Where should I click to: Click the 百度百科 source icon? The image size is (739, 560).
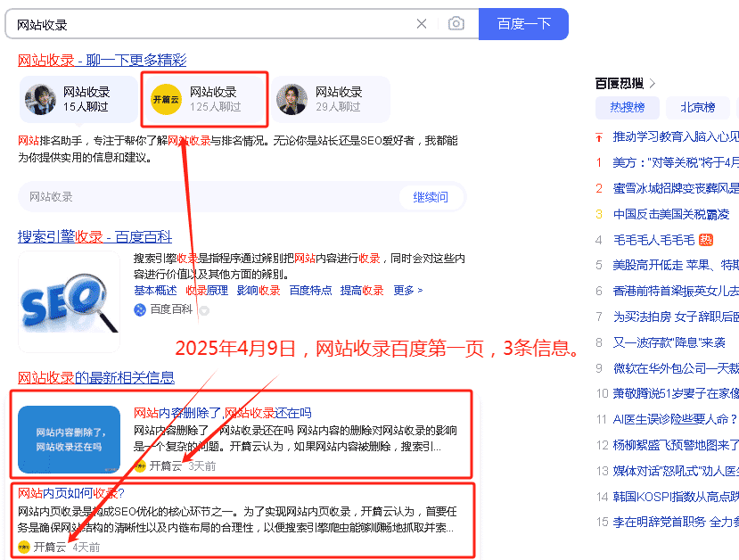(x=140, y=309)
